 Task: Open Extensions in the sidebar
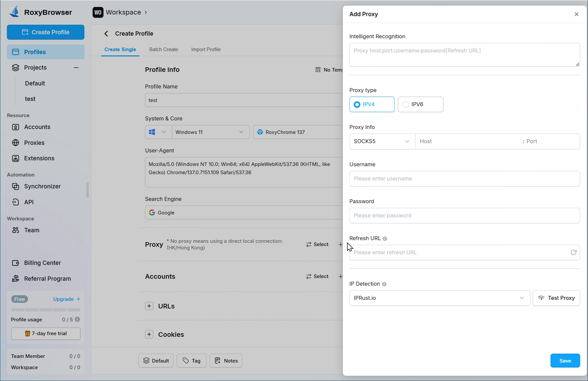pyautogui.click(x=45, y=158)
